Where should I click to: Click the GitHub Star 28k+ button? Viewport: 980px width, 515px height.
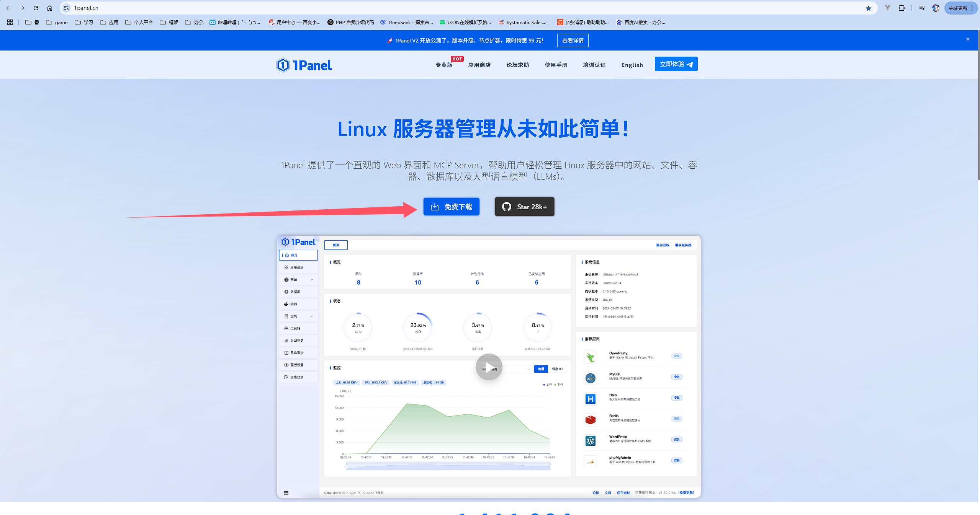click(524, 207)
